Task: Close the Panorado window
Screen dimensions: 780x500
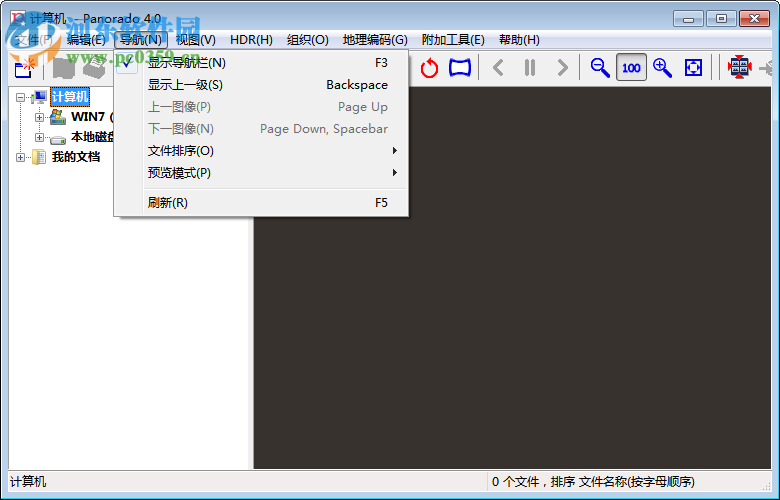Action: (x=754, y=19)
